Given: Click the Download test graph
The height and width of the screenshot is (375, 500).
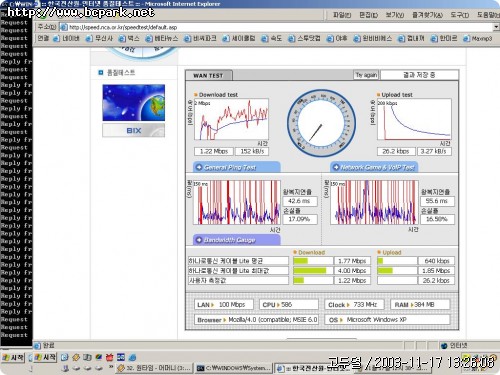Looking at the screenshot, I should [x=231, y=119].
